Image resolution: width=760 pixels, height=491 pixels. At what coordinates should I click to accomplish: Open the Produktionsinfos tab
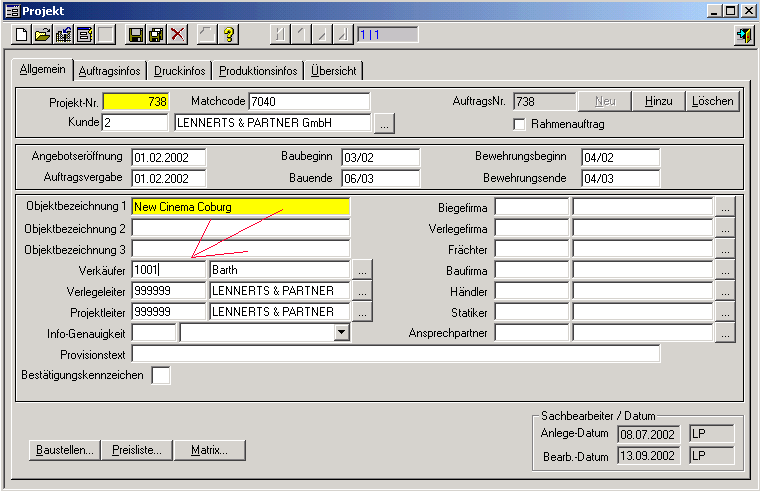[258, 71]
